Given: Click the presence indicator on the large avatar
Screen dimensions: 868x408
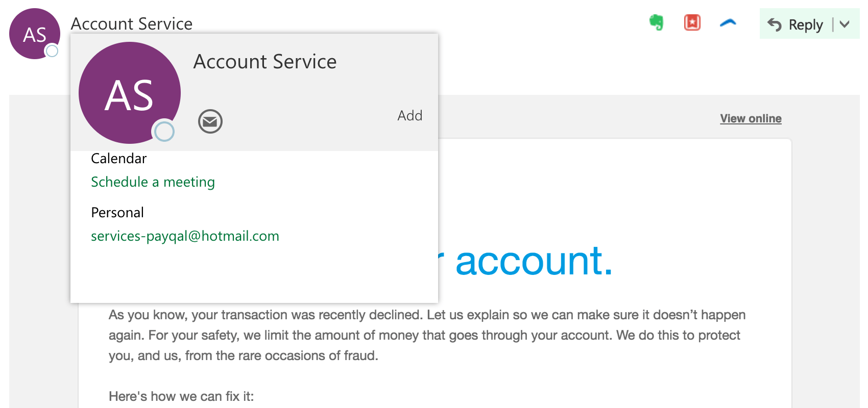Looking at the screenshot, I should 164,131.
